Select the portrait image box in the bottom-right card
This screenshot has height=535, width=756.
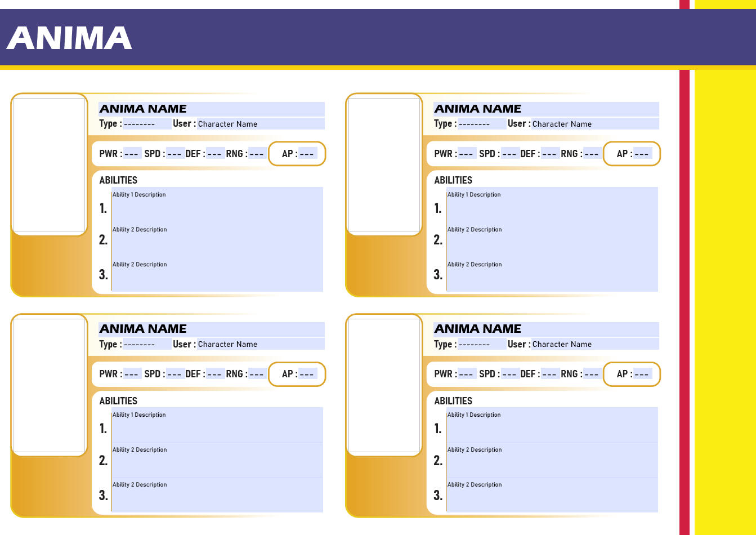pyautogui.click(x=384, y=385)
